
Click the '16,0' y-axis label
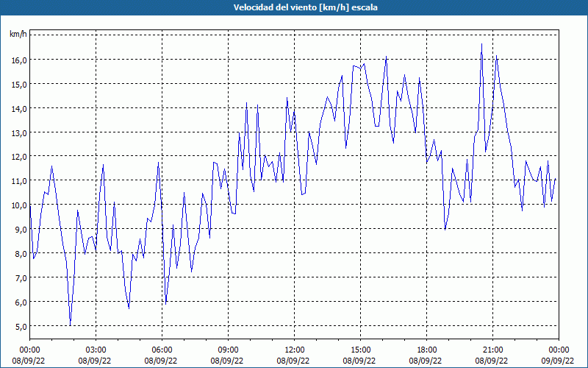coord(19,60)
